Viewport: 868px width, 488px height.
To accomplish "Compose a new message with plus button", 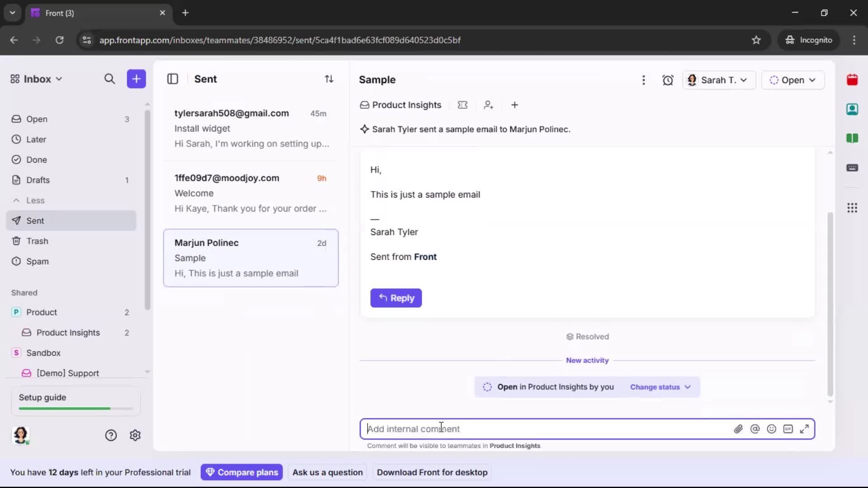I will point(136,79).
